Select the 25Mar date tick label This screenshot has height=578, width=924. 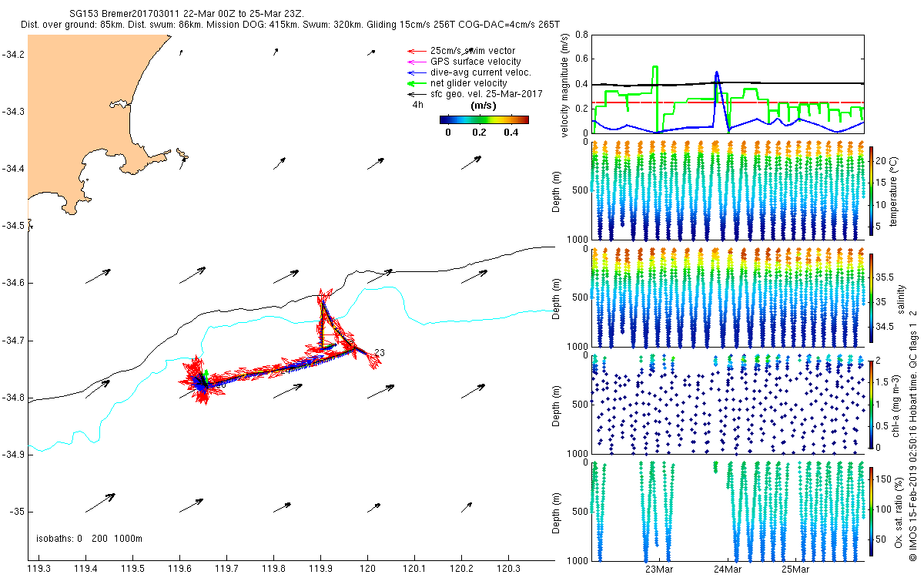795,570
